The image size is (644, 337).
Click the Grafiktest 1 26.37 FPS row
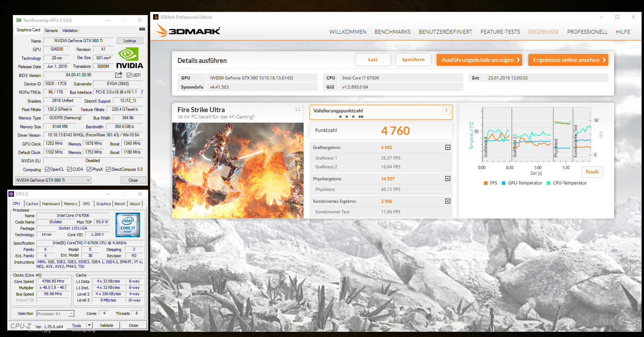[381, 158]
